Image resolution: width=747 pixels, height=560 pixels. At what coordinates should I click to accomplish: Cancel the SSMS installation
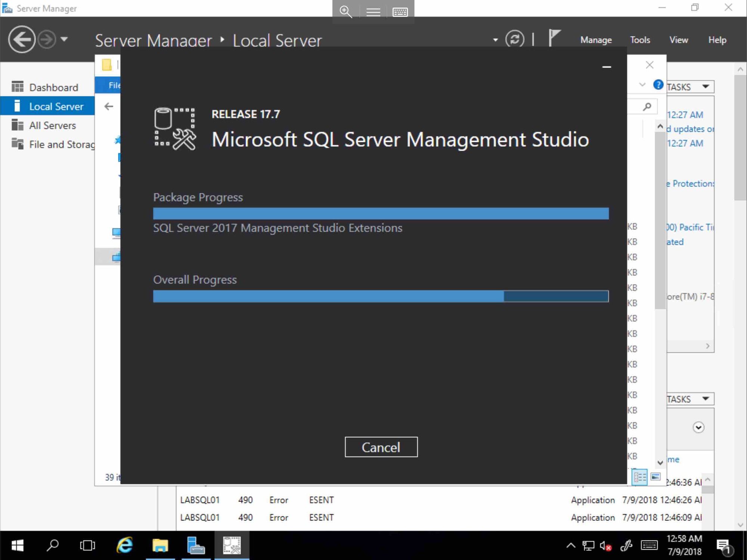tap(381, 447)
